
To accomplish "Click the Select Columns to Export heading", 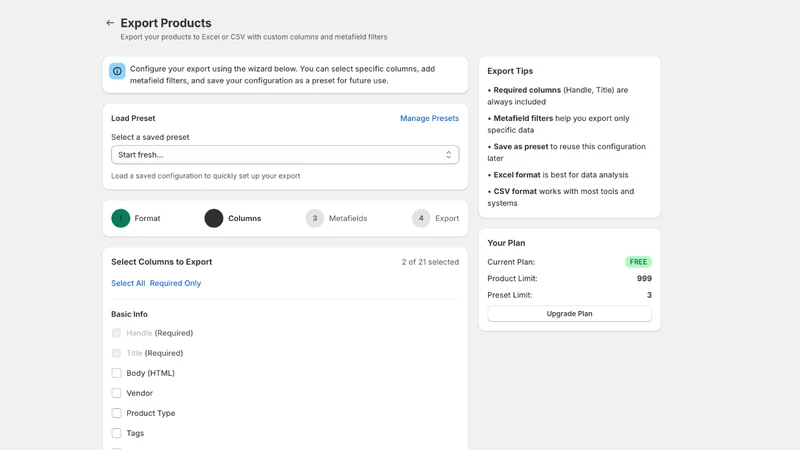I will pyautogui.click(x=161, y=262).
